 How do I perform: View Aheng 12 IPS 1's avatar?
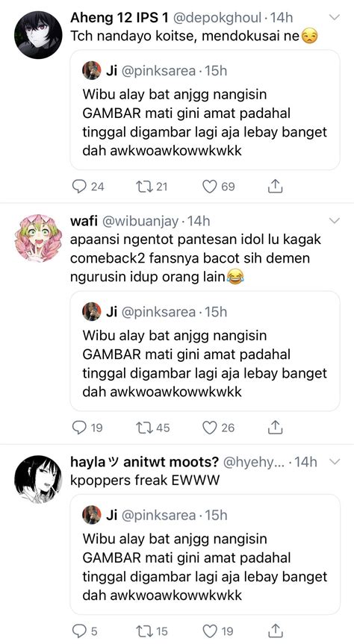click(x=38, y=35)
